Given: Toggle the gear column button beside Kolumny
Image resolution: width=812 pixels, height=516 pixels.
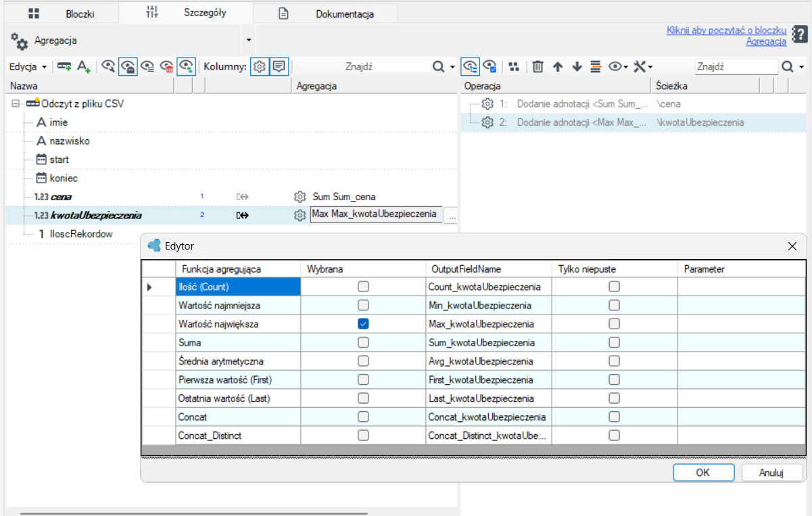Looking at the screenshot, I should (259, 67).
